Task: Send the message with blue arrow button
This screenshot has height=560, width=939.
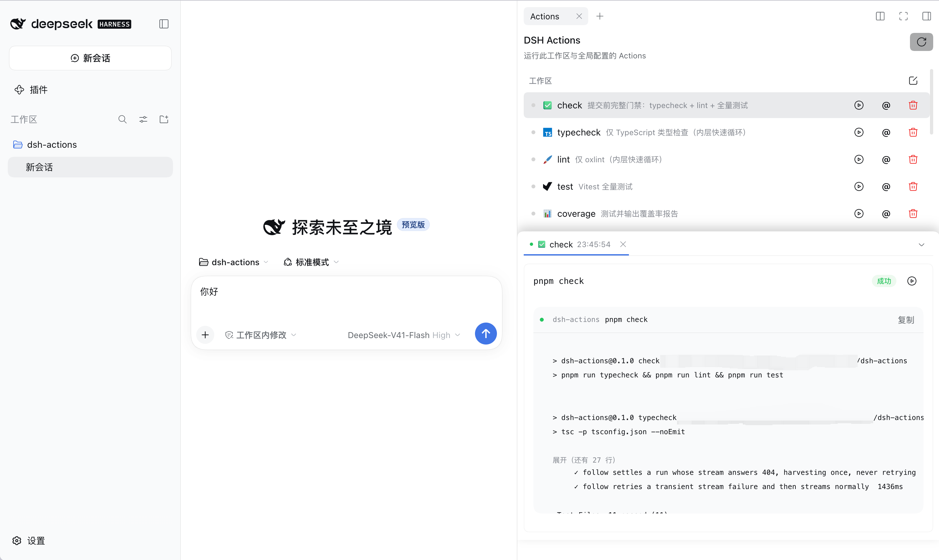Action: pos(486,334)
